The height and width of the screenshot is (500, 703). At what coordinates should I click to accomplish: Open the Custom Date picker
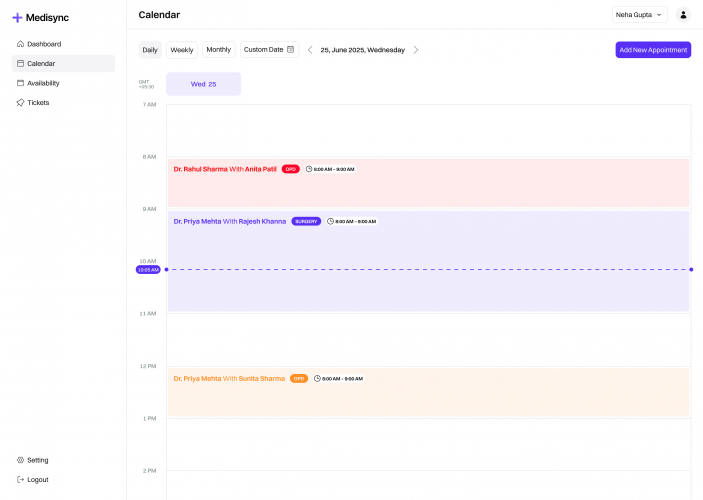pyautogui.click(x=269, y=49)
